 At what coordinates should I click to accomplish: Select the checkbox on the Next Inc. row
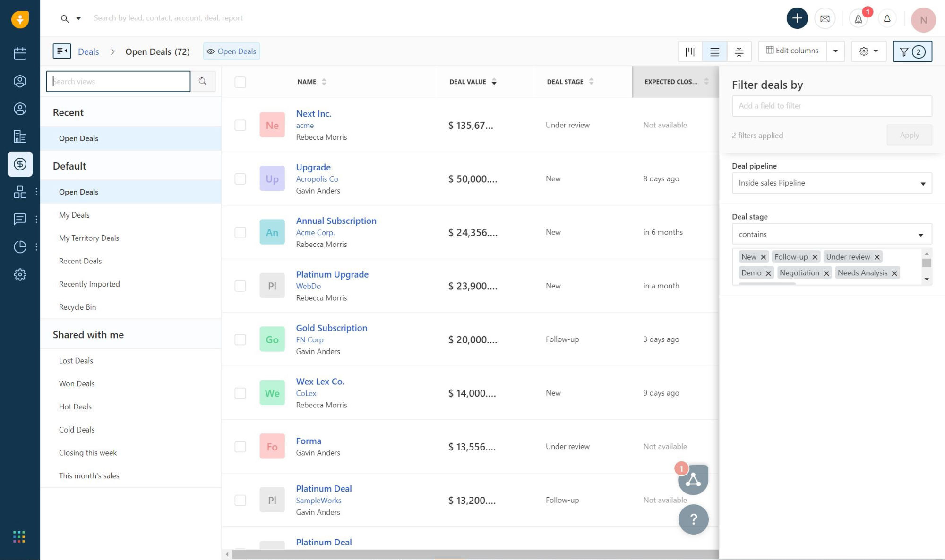click(x=240, y=125)
